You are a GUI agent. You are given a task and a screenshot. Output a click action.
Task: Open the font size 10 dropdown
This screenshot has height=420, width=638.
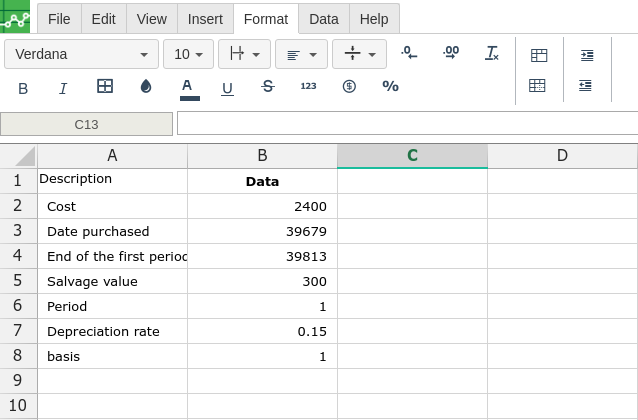pos(188,54)
